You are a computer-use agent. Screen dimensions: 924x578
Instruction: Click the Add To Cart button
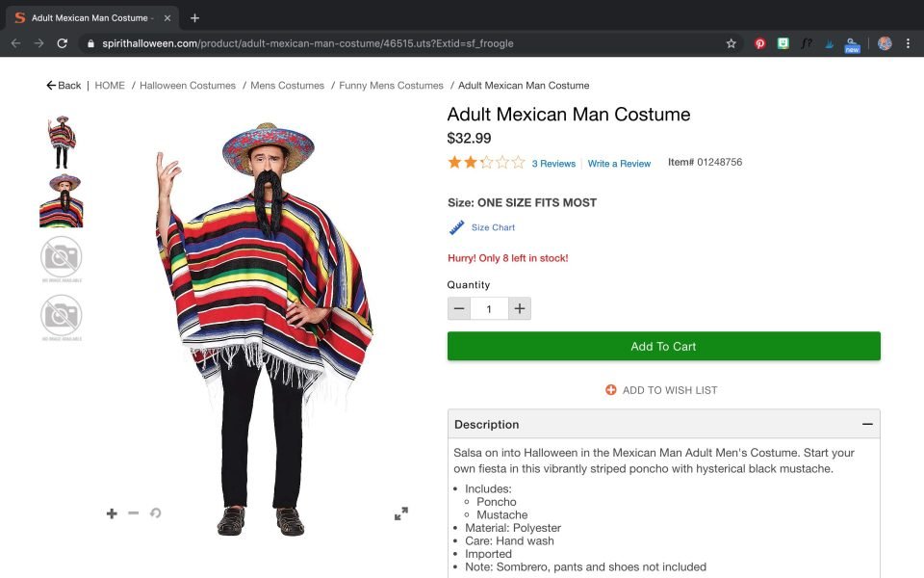663,346
